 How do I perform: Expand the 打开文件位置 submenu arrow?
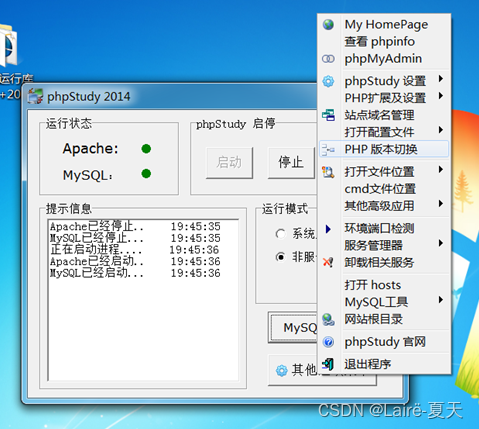441,169
